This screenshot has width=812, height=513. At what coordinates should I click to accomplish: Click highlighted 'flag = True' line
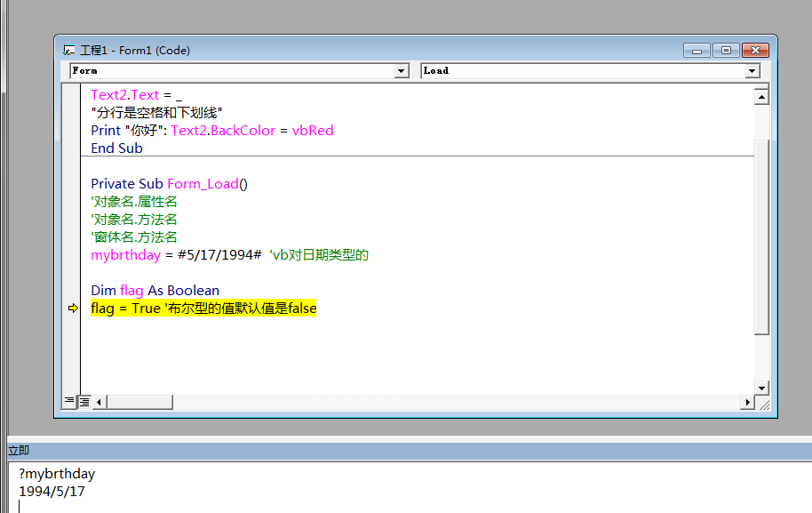pos(203,309)
